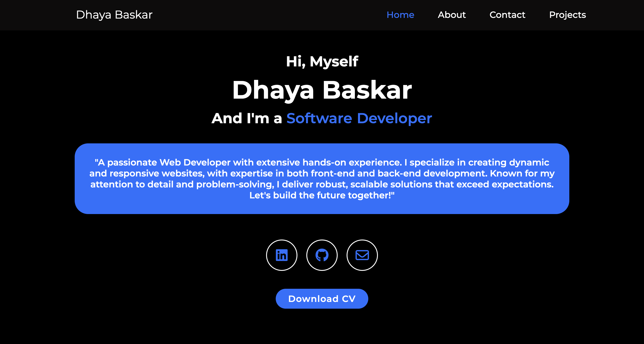The height and width of the screenshot is (344, 644).
Task: Click the 'Hi, Myself' greeting text
Action: (x=322, y=62)
